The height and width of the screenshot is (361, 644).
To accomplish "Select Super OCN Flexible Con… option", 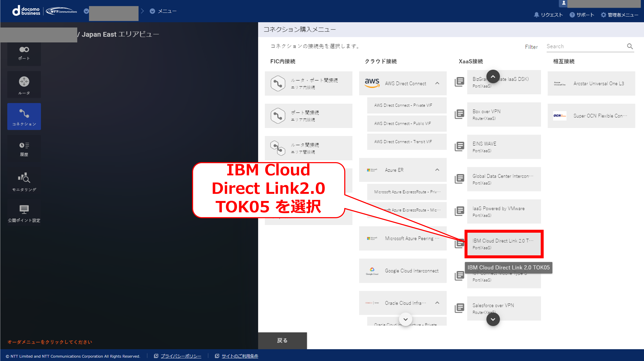I will point(591,116).
